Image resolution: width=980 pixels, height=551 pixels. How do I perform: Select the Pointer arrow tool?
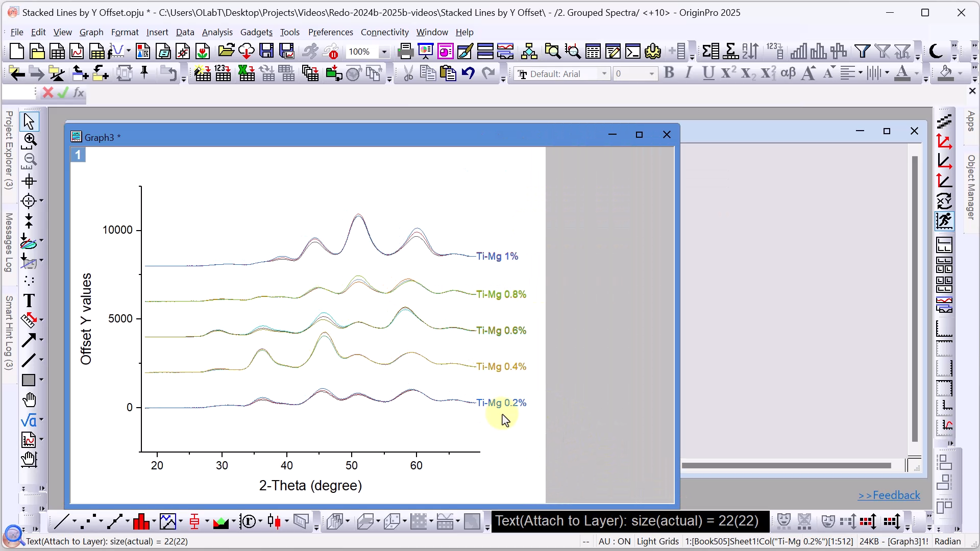29,121
